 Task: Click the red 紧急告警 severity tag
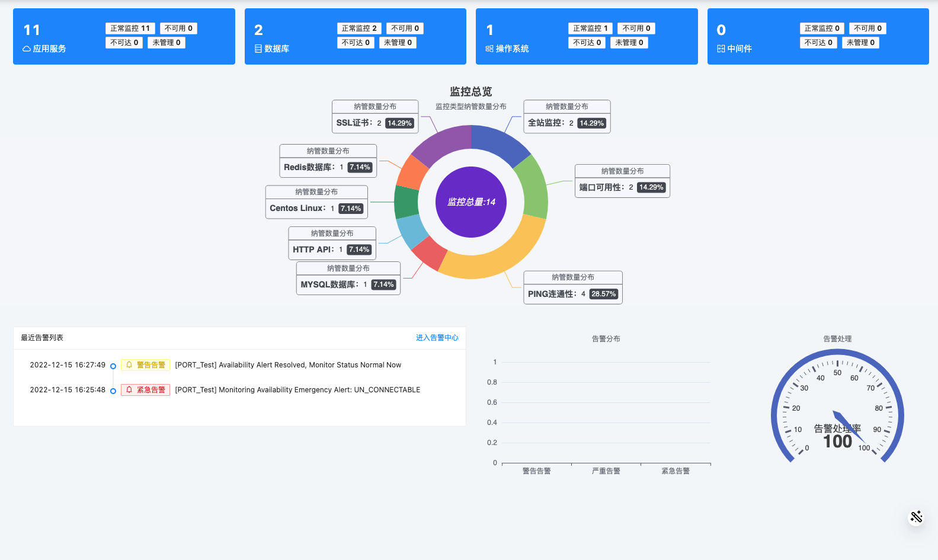[x=146, y=390]
